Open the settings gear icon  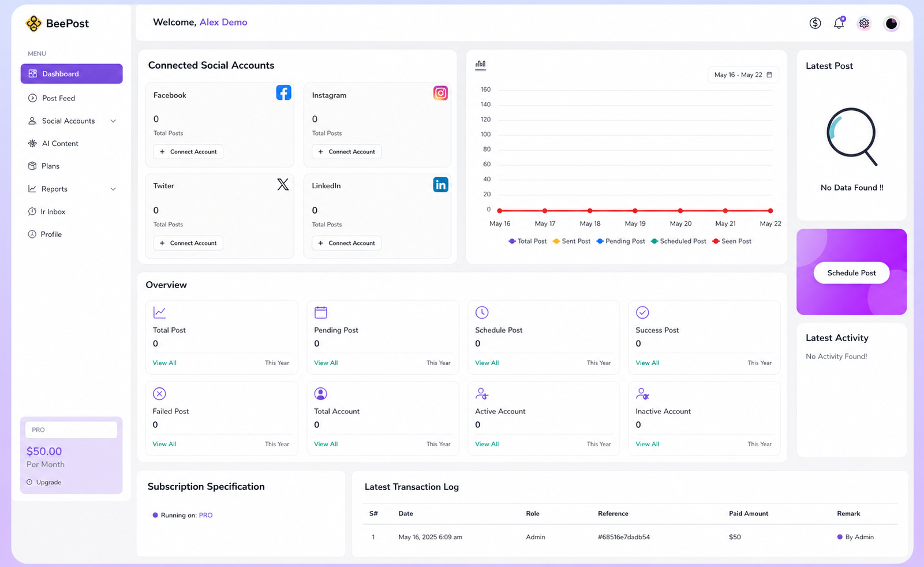[x=864, y=23]
